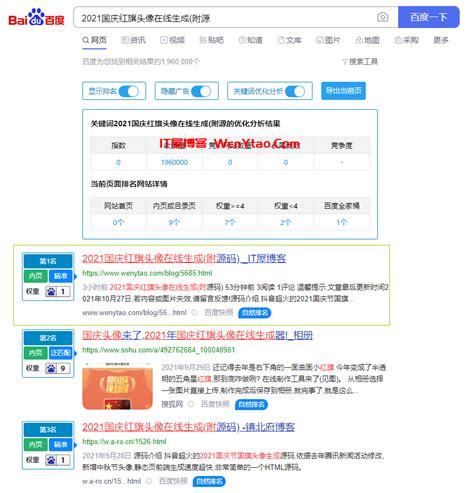474x493 pixels.
Task: Expand circle menu beside w.a-ro.cn/15...html
Action: click(x=149, y=481)
